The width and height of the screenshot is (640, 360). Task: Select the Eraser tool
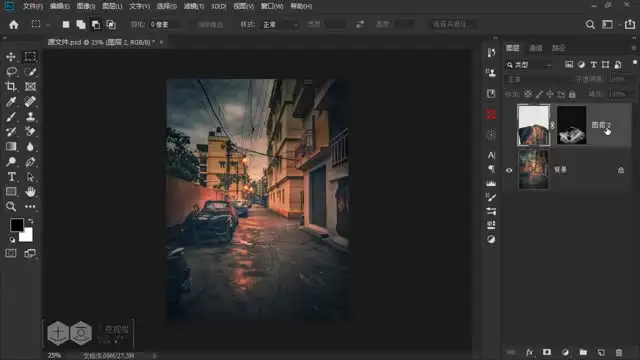tap(30, 131)
